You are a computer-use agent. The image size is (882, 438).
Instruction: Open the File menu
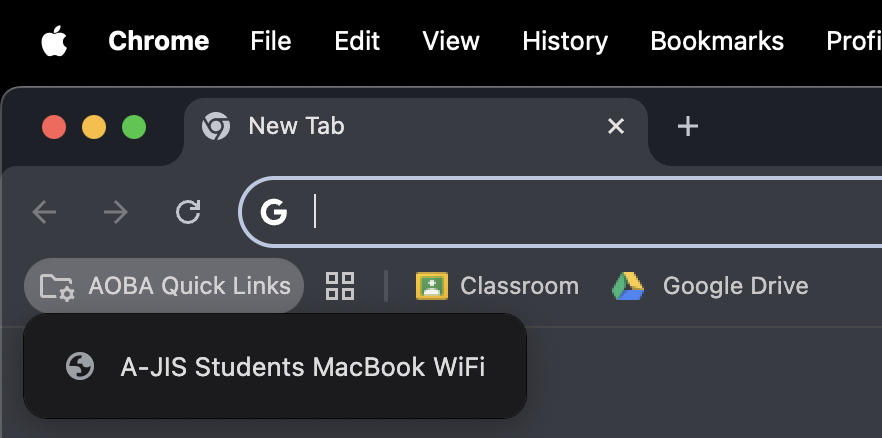pyautogui.click(x=271, y=41)
